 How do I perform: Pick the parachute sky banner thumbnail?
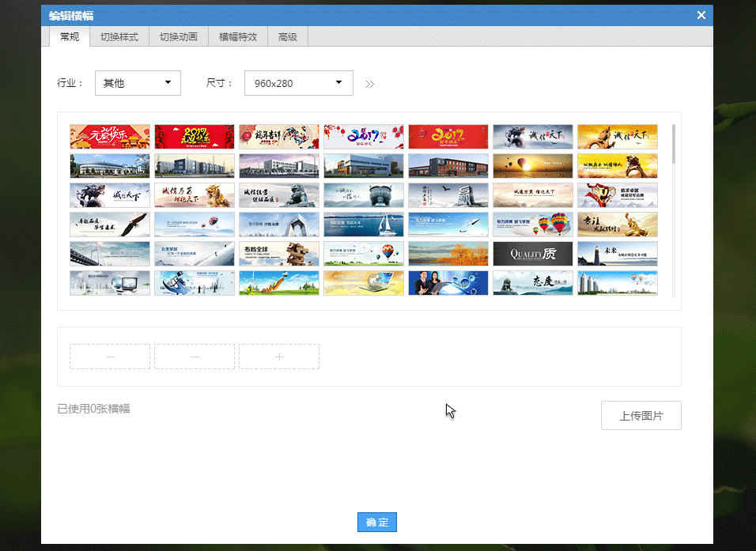tap(195, 225)
